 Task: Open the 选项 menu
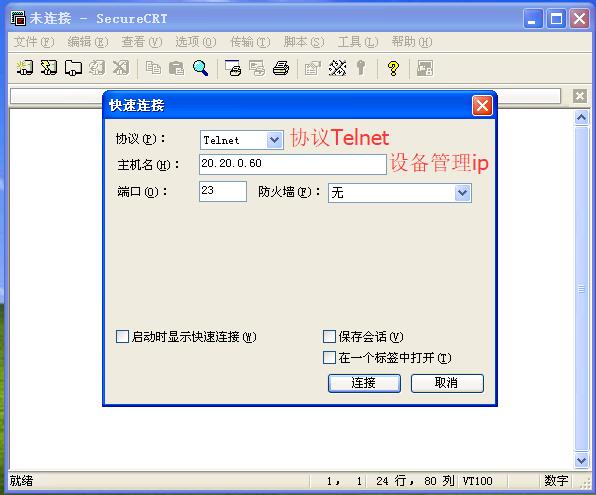[x=196, y=41]
